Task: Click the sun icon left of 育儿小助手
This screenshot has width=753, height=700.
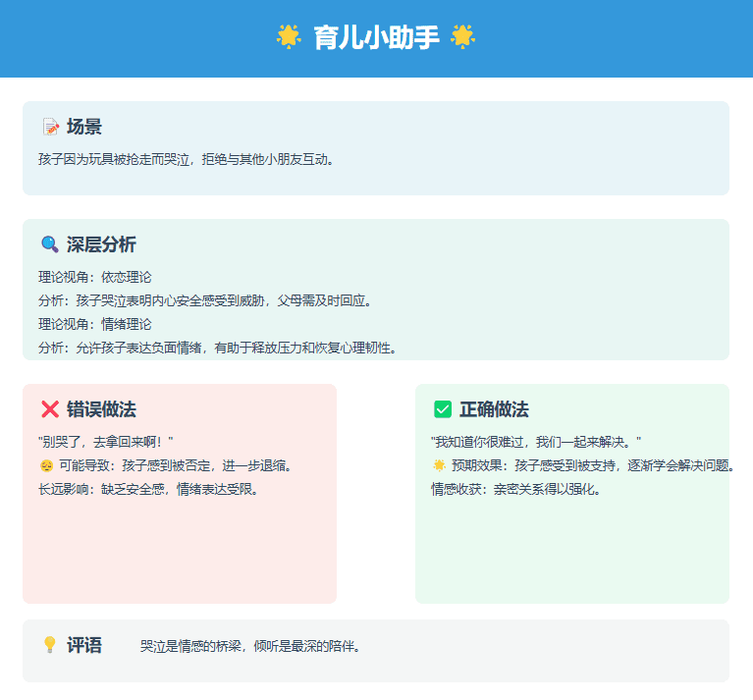Action: pyautogui.click(x=289, y=37)
